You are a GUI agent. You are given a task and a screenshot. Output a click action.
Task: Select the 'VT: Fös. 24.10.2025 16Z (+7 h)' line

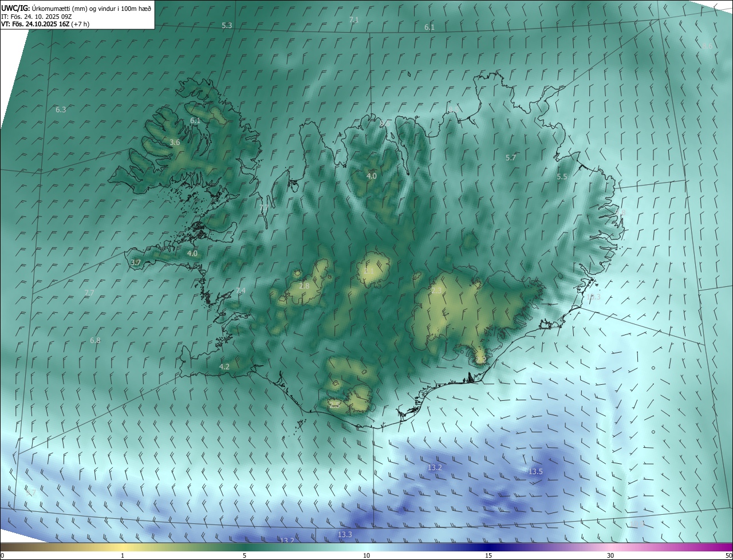point(45,25)
